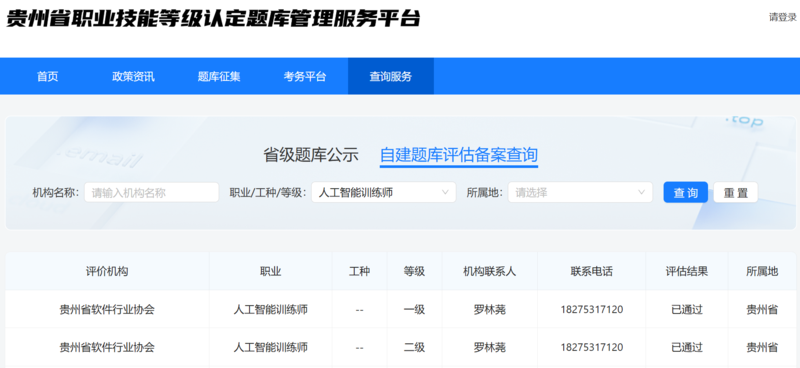Click the 联系电话 column header
The width and height of the screenshot is (800, 368).
pyautogui.click(x=592, y=272)
